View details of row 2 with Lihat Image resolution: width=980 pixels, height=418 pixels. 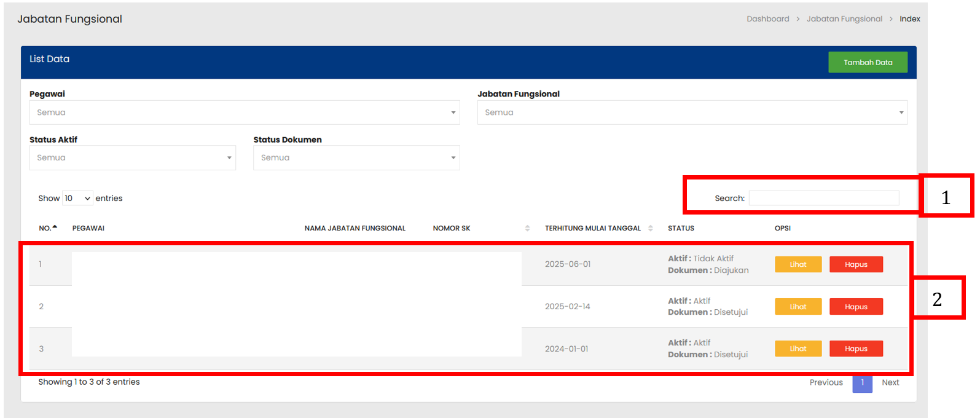point(798,307)
